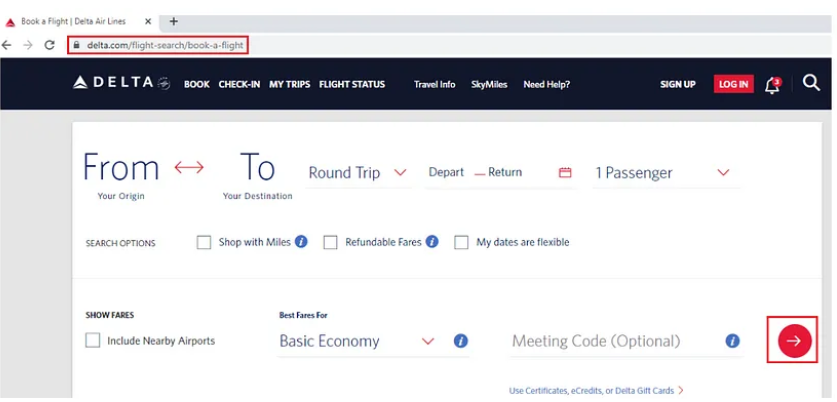The width and height of the screenshot is (837, 402).
Task: Open the calendar date picker icon
Action: tap(565, 172)
